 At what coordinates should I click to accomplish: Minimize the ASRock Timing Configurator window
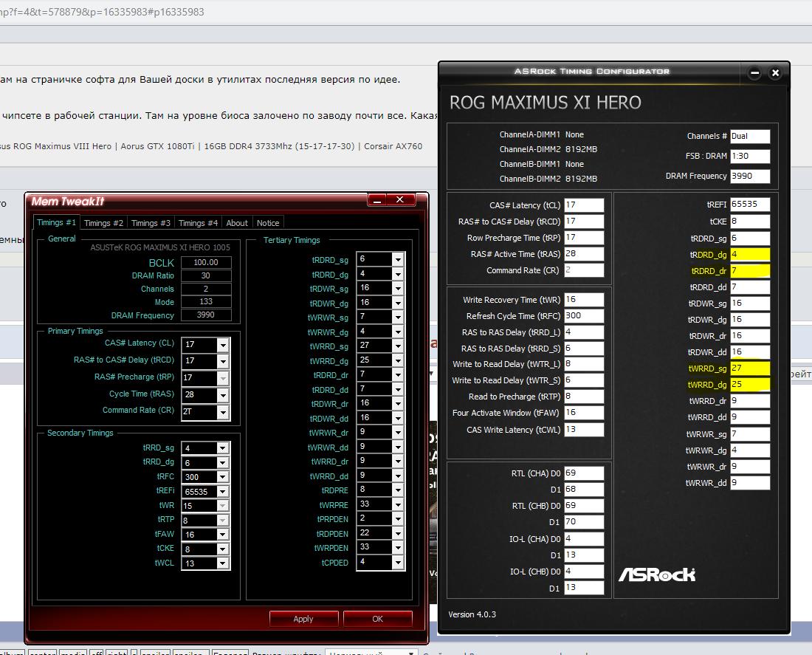click(754, 73)
